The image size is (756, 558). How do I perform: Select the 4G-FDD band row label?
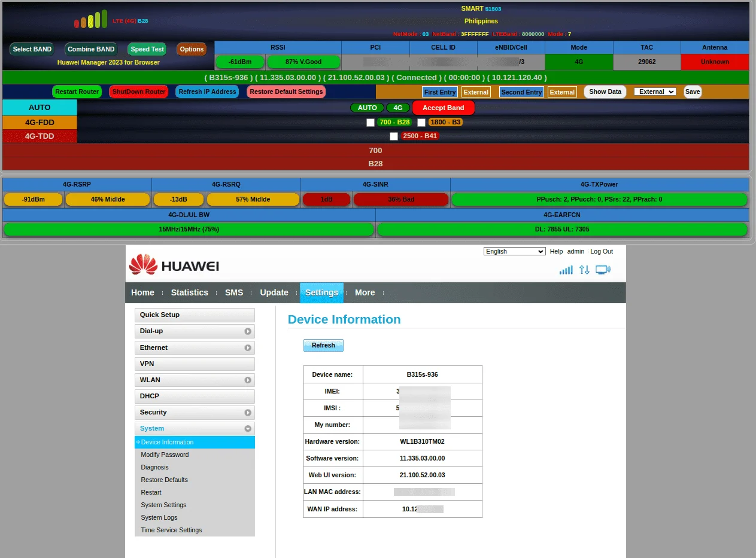pyautogui.click(x=40, y=123)
